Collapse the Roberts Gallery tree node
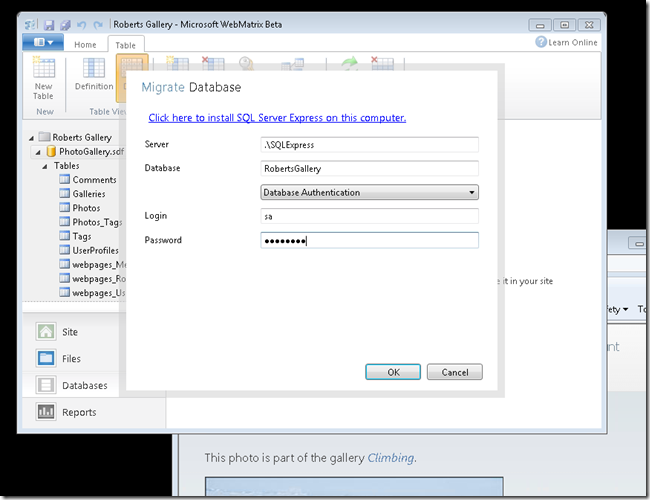This screenshot has height=500, width=650. [x=32, y=138]
